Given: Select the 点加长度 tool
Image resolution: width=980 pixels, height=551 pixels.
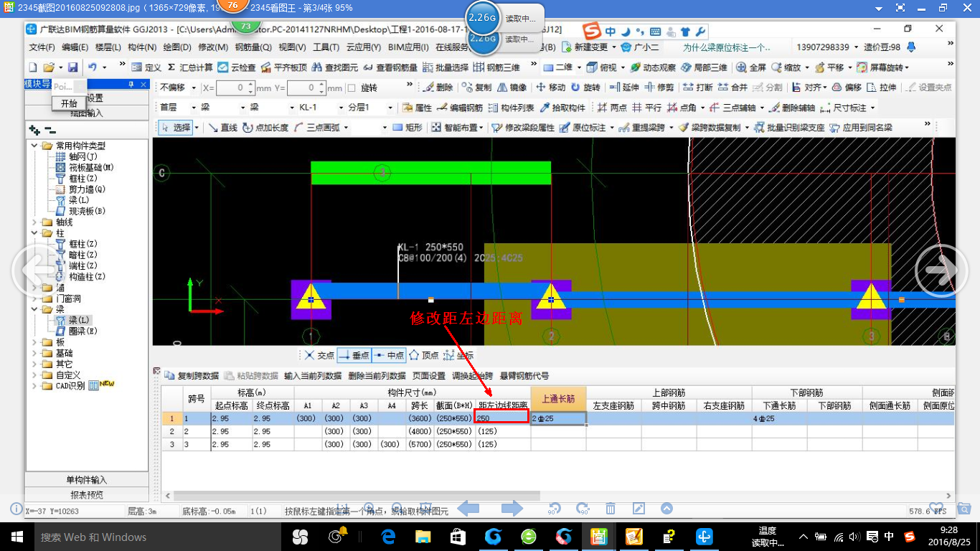Looking at the screenshot, I should click(266, 128).
